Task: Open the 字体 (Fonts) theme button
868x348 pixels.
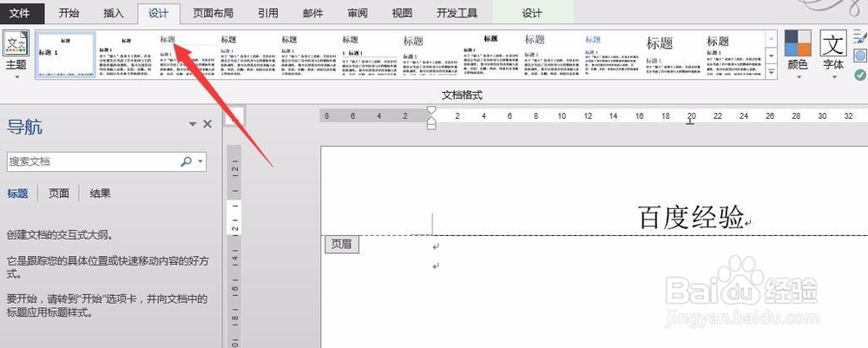Action: (833, 54)
